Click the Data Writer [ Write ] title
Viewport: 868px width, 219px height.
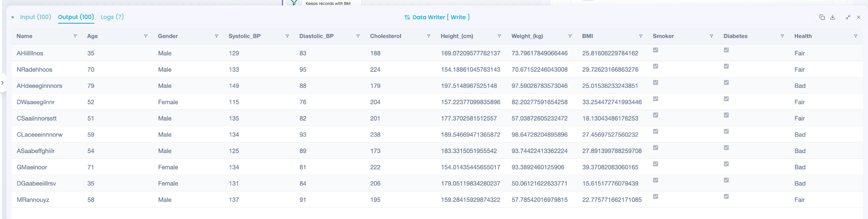coord(441,17)
